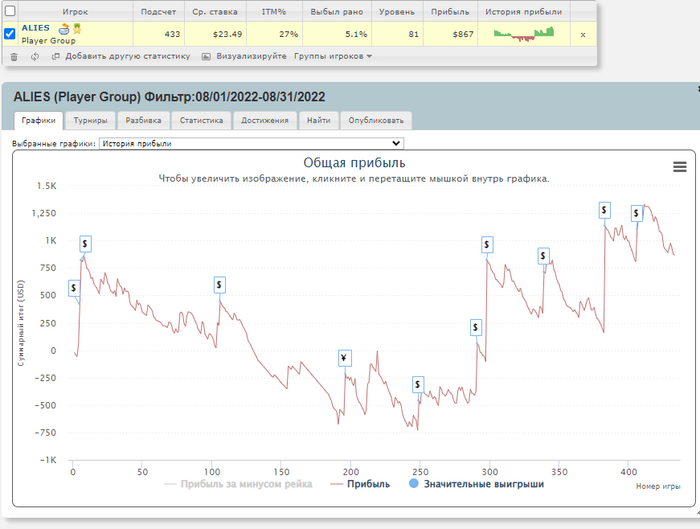Image resolution: width=700 pixels, height=529 pixels.
Task: Click the $ win marker near game 105
Action: pos(219,285)
